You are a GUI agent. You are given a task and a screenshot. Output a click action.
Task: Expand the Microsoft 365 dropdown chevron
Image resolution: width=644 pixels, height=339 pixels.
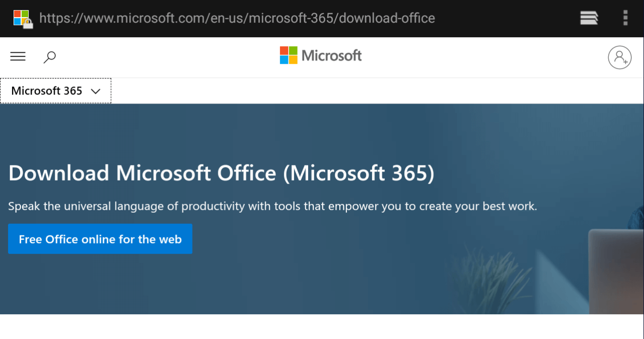tap(96, 91)
